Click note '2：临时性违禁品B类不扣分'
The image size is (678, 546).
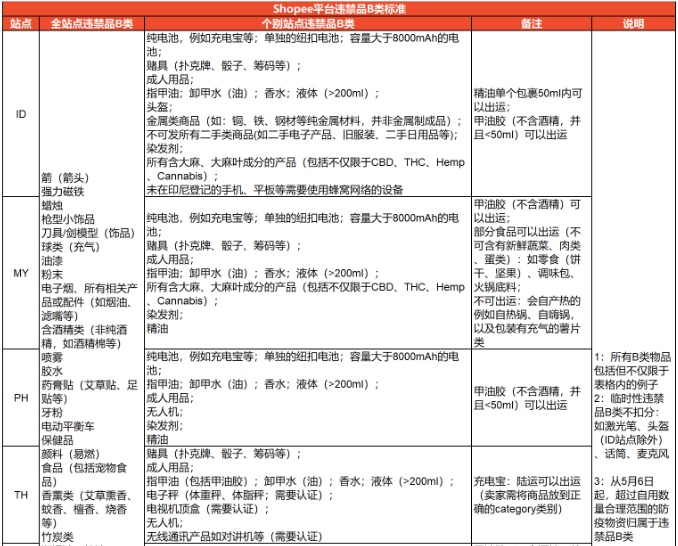coord(632,426)
